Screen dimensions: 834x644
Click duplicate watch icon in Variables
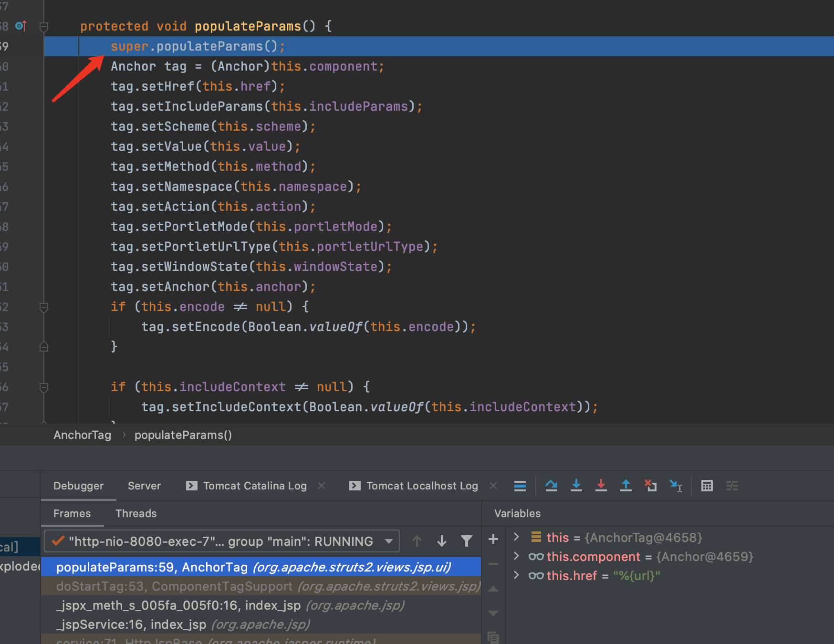[x=493, y=637]
